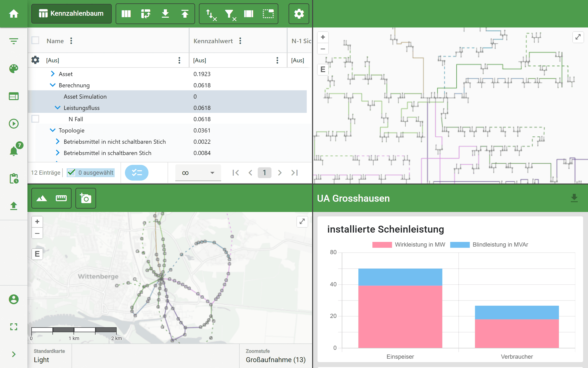The width and height of the screenshot is (588, 368).
Task: Open the table settings gear button
Action: 299,14
